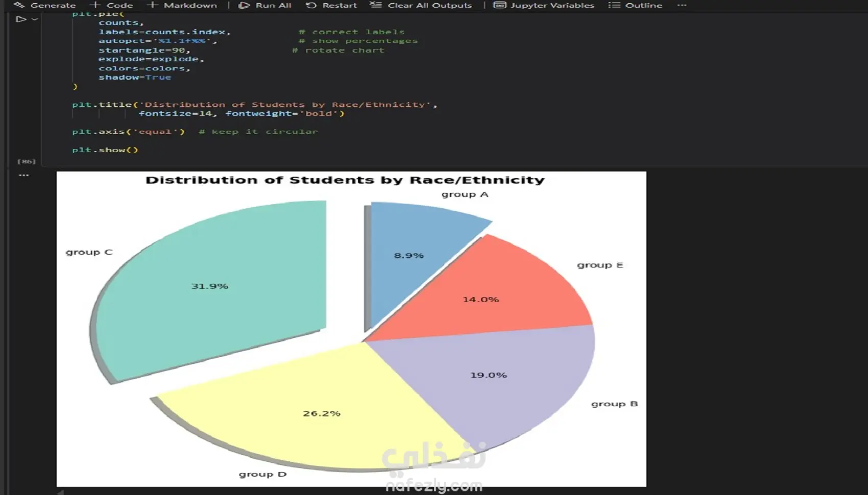Click the '# rotate chart' comment
This screenshot has height=495, width=868.
[338, 50]
